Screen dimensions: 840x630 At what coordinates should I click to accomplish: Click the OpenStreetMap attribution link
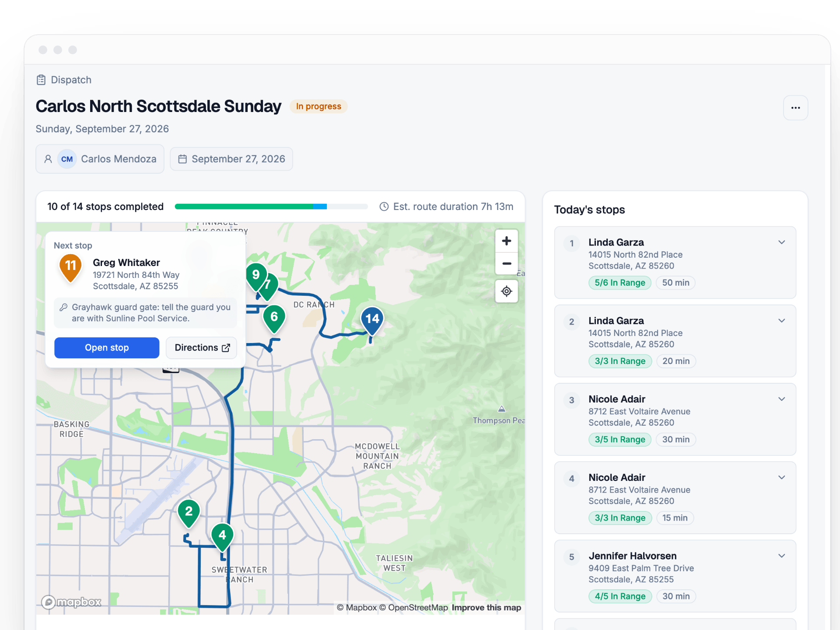(x=413, y=607)
